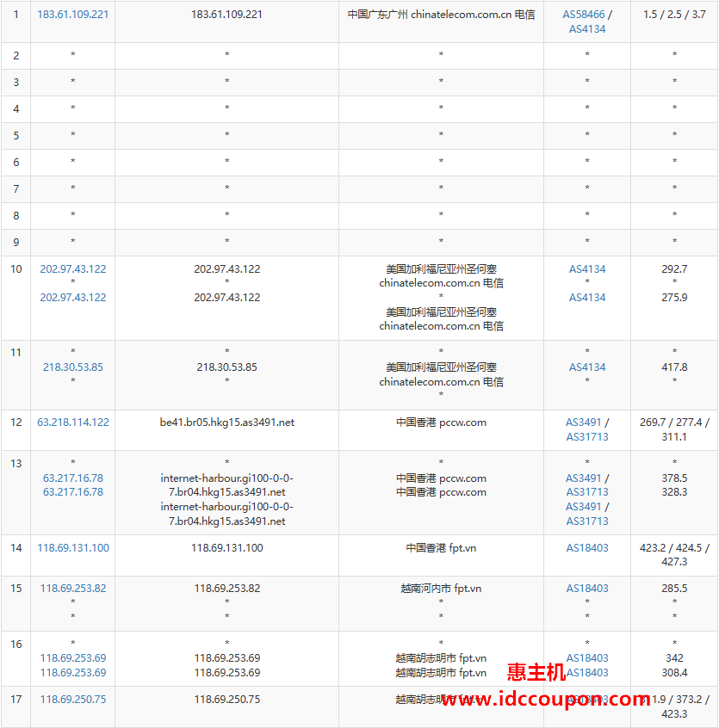
Task: Open the AS18403 link in hop 15
Action: 587,589
